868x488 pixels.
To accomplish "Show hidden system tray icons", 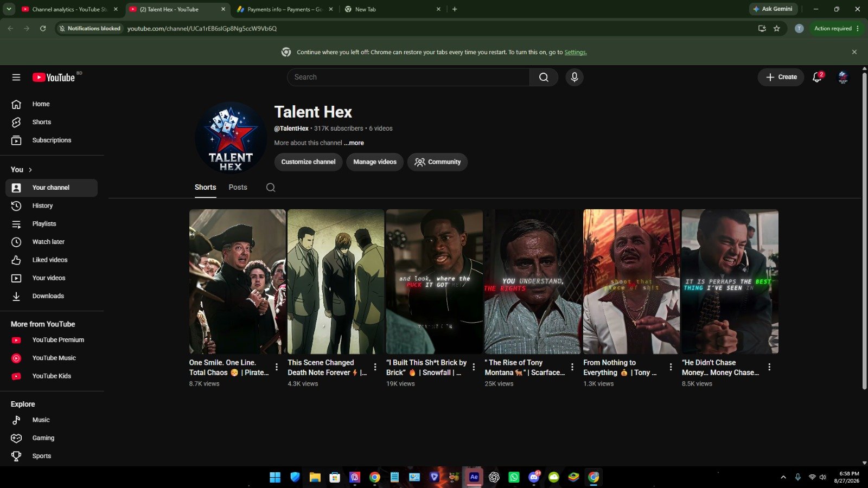I will click(783, 477).
